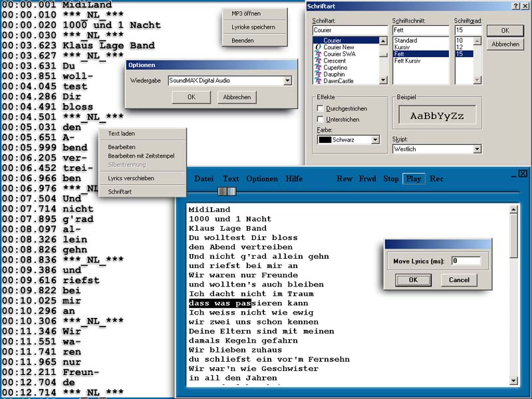The width and height of the screenshot is (532, 399).
Task: Expand the Skript dropdown
Action: (476, 149)
